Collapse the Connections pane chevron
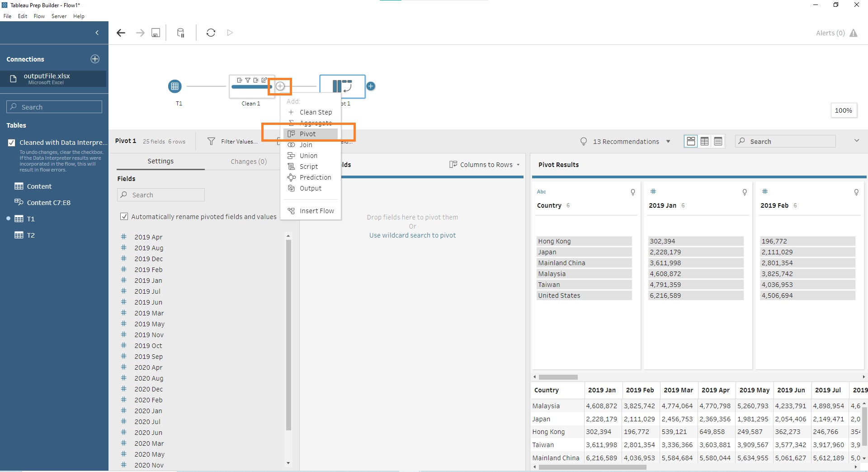 tap(97, 33)
